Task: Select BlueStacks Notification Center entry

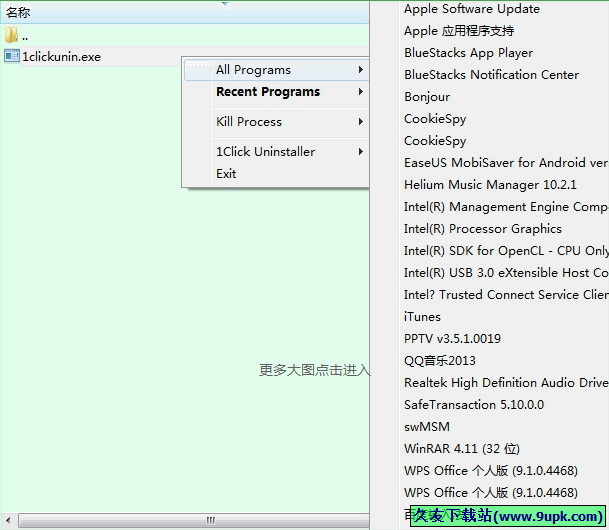Action: pyautogui.click(x=491, y=75)
